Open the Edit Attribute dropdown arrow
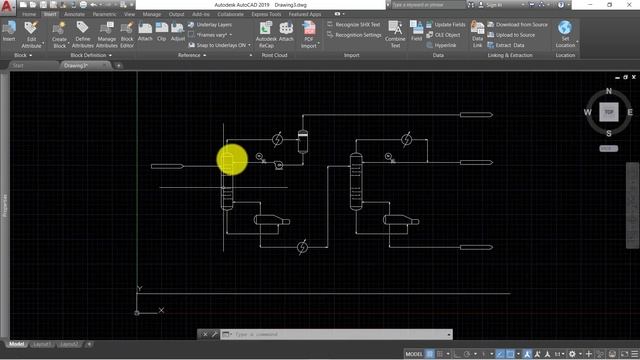Image resolution: width=640 pixels, height=360 pixels. pyautogui.click(x=43, y=43)
